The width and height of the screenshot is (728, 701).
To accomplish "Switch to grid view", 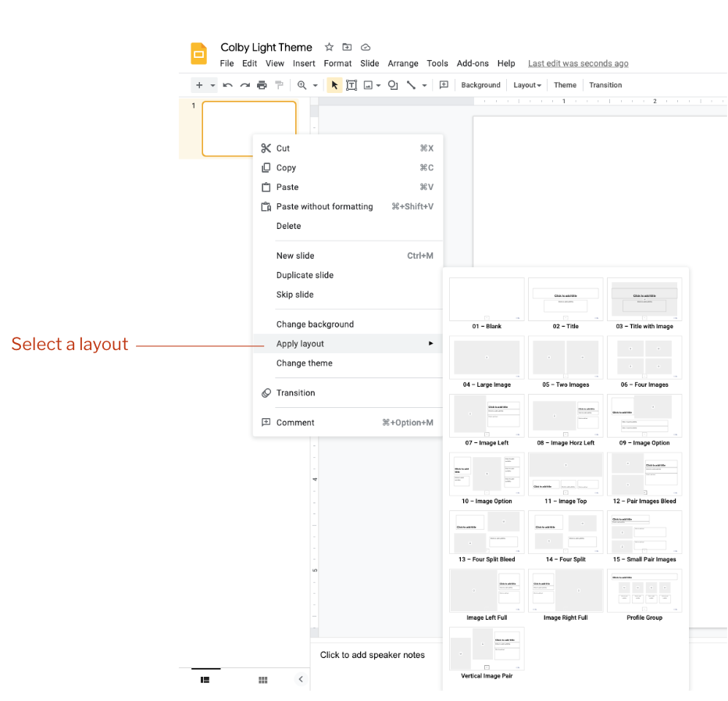I will pos(262,680).
